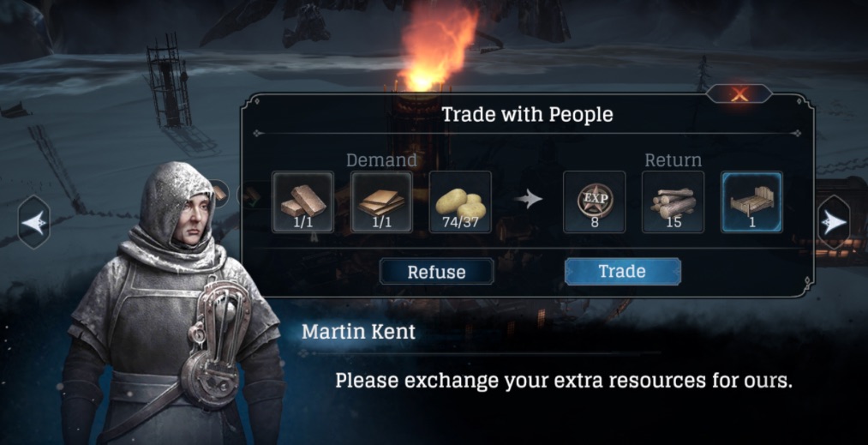Refuse the trade offer

click(436, 272)
